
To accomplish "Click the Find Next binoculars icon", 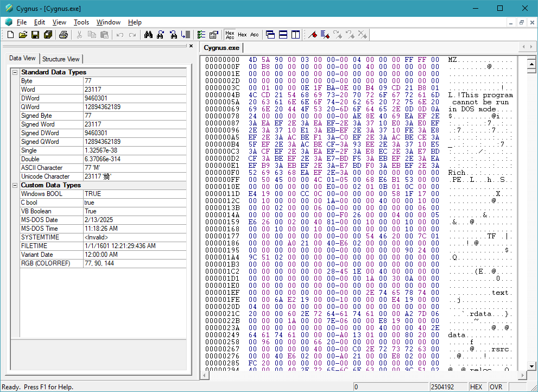I will pyautogui.click(x=161, y=35).
